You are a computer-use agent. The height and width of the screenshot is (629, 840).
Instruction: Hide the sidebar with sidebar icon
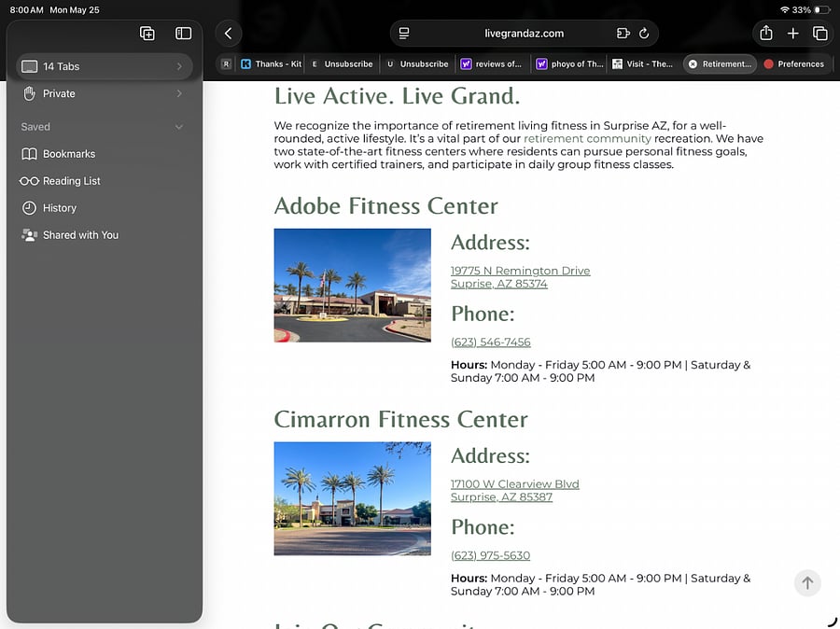[183, 34]
